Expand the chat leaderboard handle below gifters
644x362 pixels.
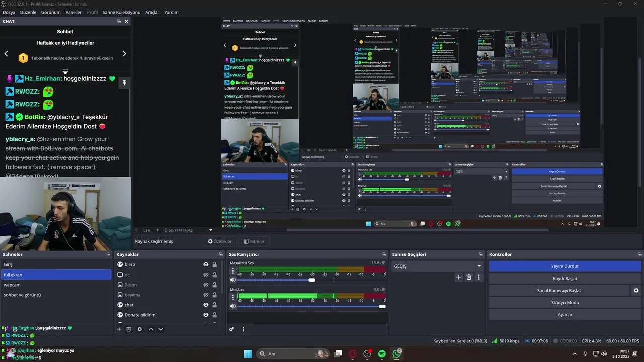[65, 72]
